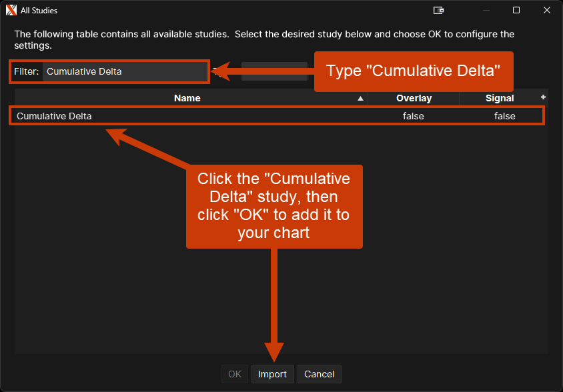The image size is (563, 392).
Task: Toggle the Overlay value for Cumulative Delta
Action: [413, 116]
